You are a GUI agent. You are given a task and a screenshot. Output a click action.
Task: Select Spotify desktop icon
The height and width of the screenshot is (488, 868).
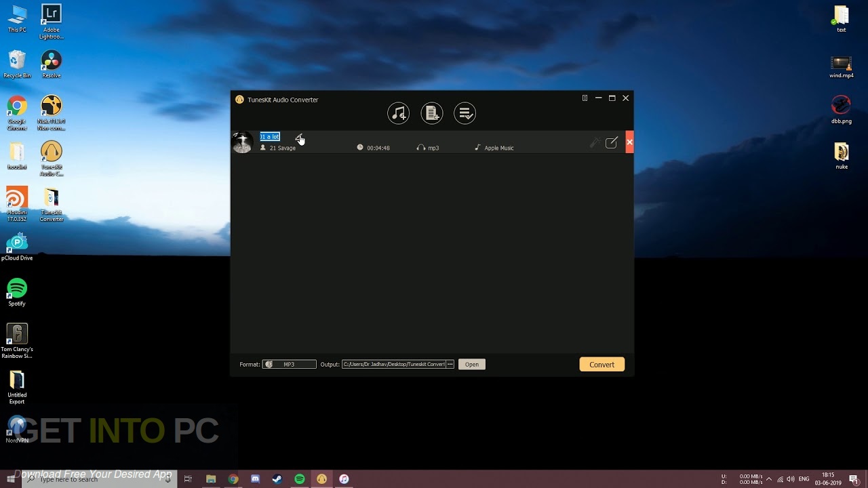tap(17, 293)
